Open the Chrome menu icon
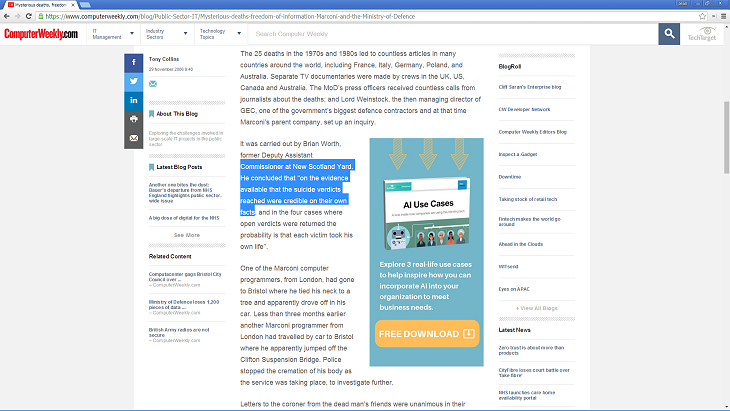Viewport: 730px width, 411px height. click(723, 16)
